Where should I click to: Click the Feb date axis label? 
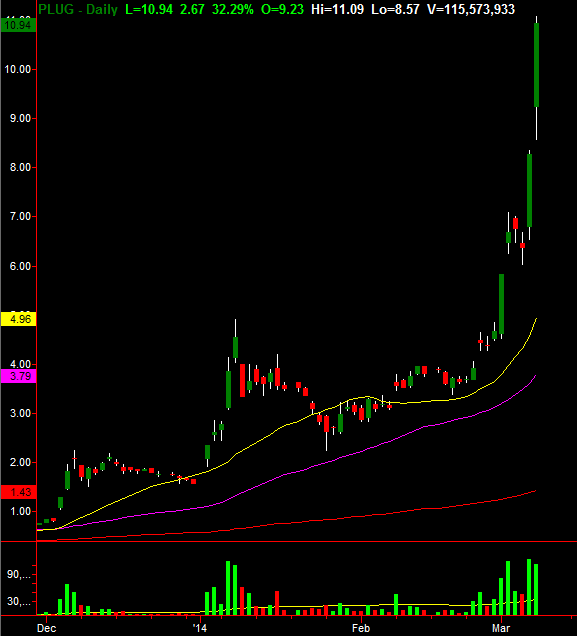click(x=361, y=628)
